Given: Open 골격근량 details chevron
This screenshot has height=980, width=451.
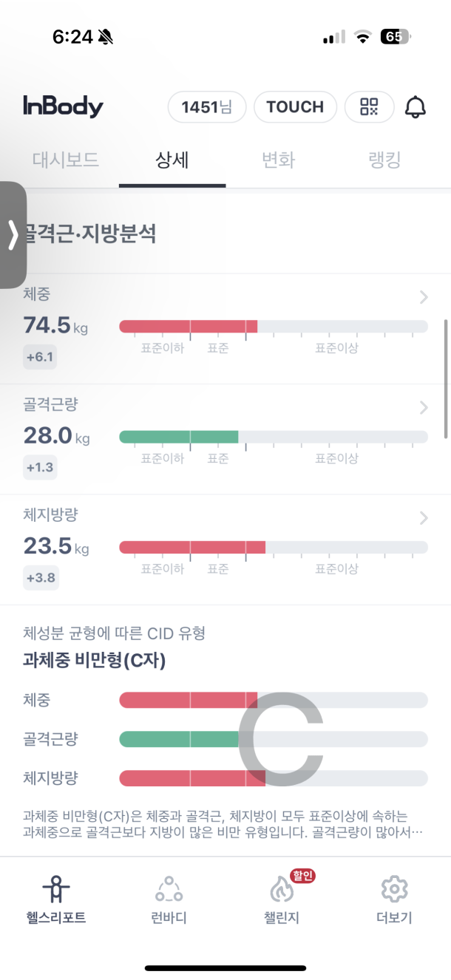Looking at the screenshot, I should [x=424, y=407].
